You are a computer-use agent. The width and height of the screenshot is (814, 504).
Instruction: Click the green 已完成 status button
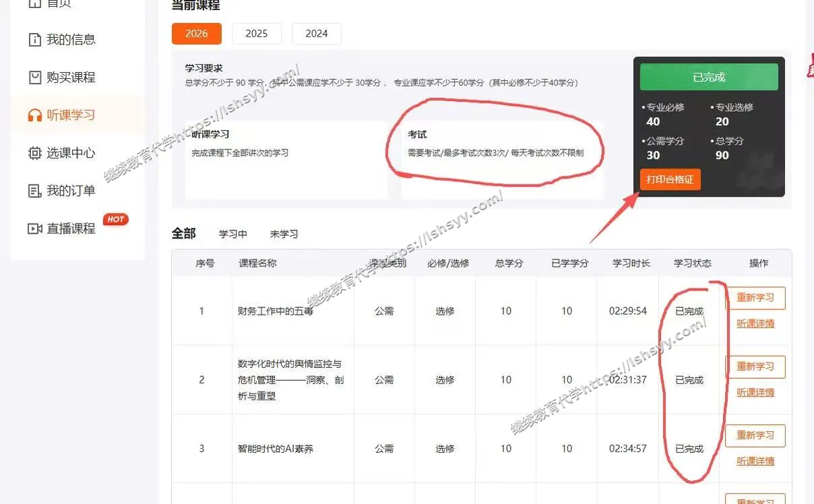[709, 77]
